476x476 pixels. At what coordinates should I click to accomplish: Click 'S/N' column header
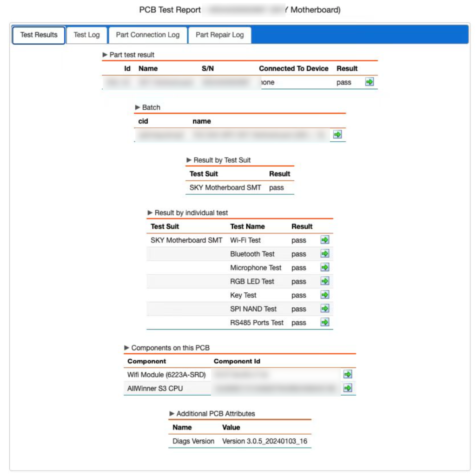[208, 68]
